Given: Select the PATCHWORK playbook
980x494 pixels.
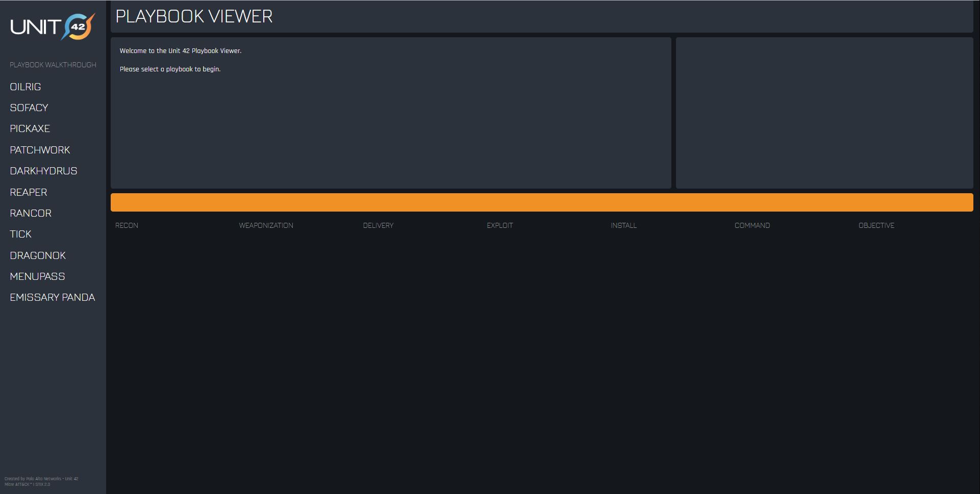Looking at the screenshot, I should tap(40, 150).
